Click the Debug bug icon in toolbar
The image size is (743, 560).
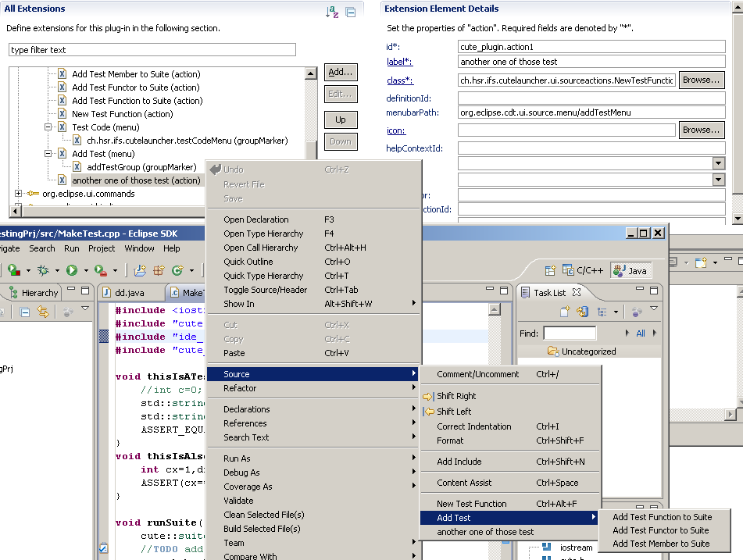[43, 270]
